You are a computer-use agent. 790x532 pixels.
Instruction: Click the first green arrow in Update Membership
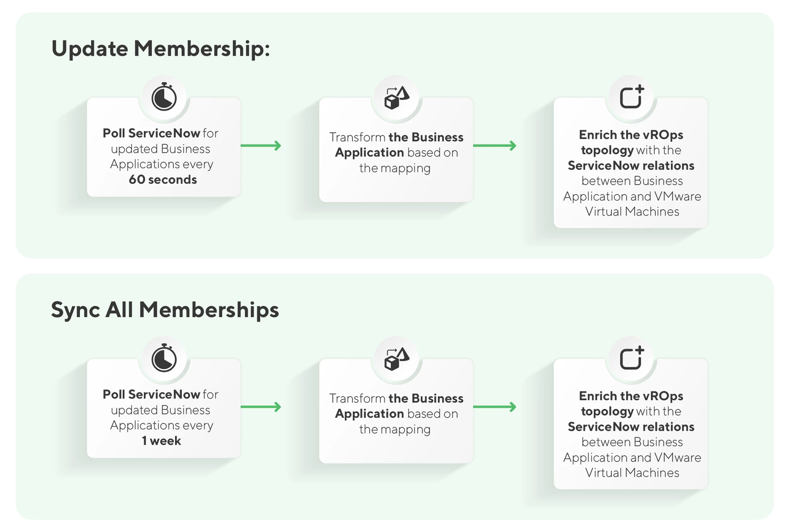261,145
